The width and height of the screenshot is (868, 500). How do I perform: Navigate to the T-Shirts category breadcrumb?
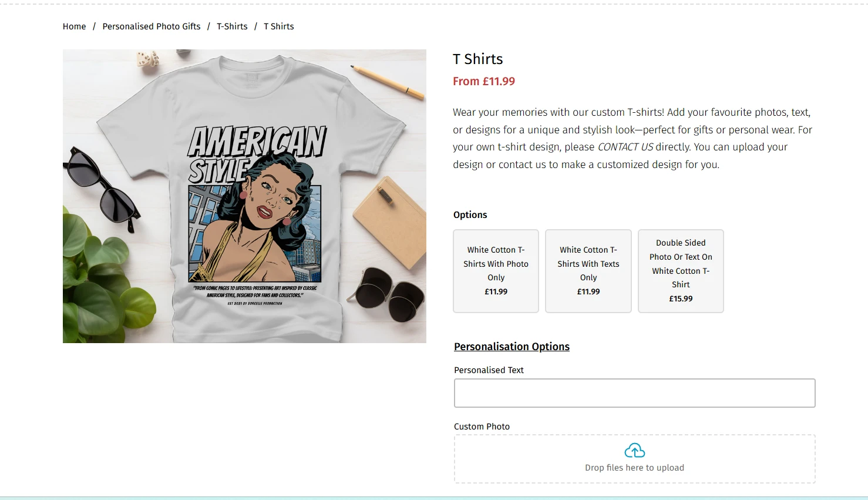pyautogui.click(x=232, y=26)
